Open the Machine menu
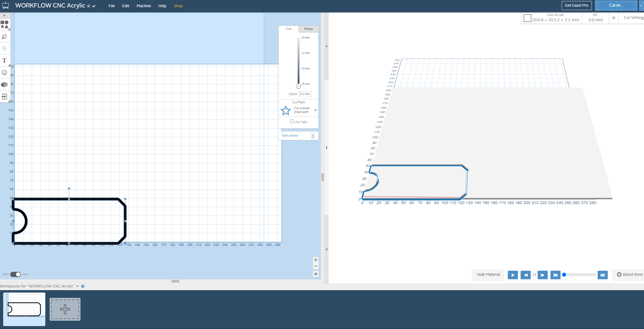Viewport: 644px width, 329px height. [x=144, y=6]
